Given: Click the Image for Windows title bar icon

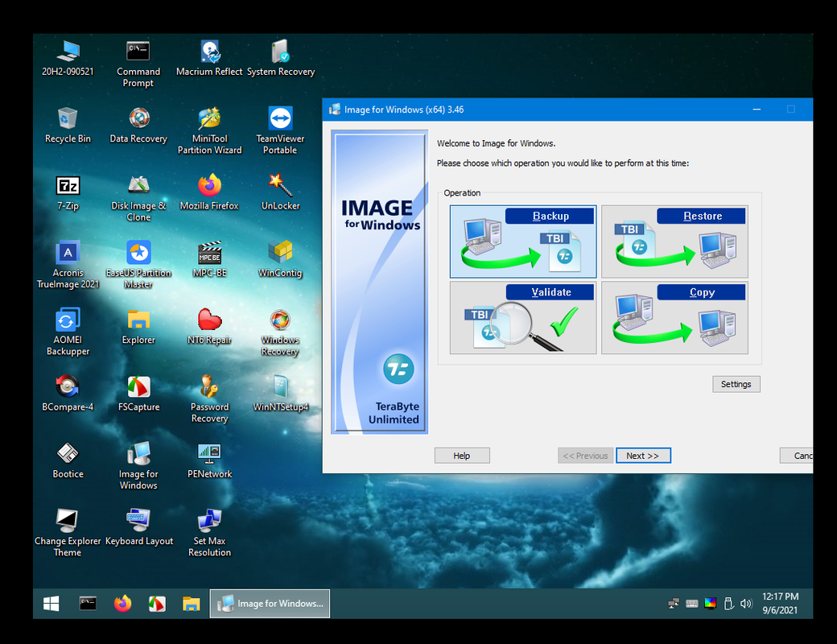Looking at the screenshot, I should pos(335,109).
